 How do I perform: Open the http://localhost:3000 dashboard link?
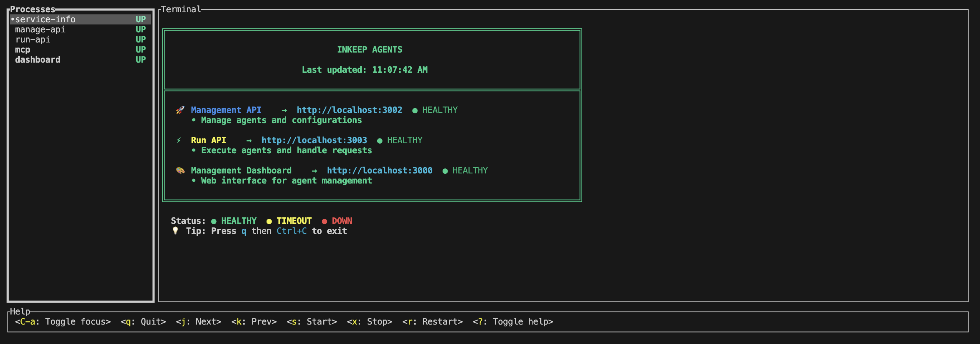click(379, 170)
